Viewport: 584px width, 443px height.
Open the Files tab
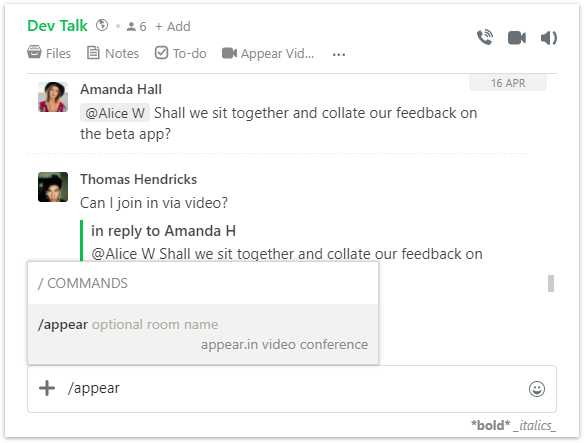coord(49,53)
